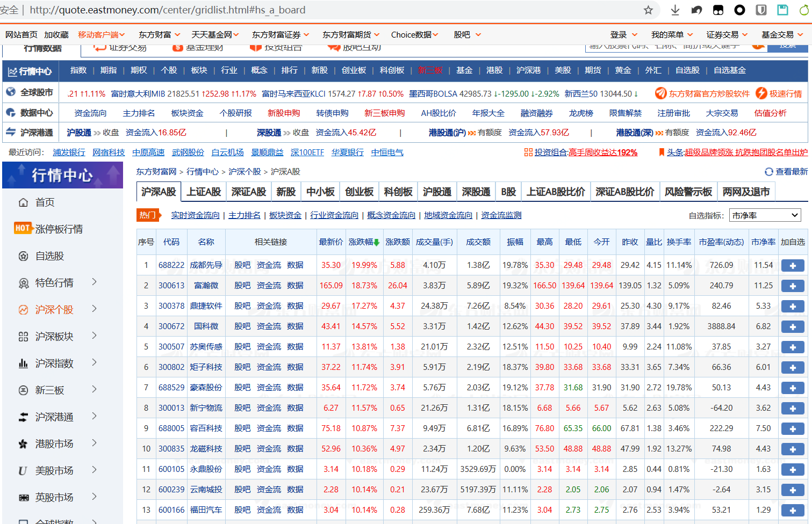Sort table by 换手率 header
The height and width of the screenshot is (524, 812).
[x=679, y=242]
